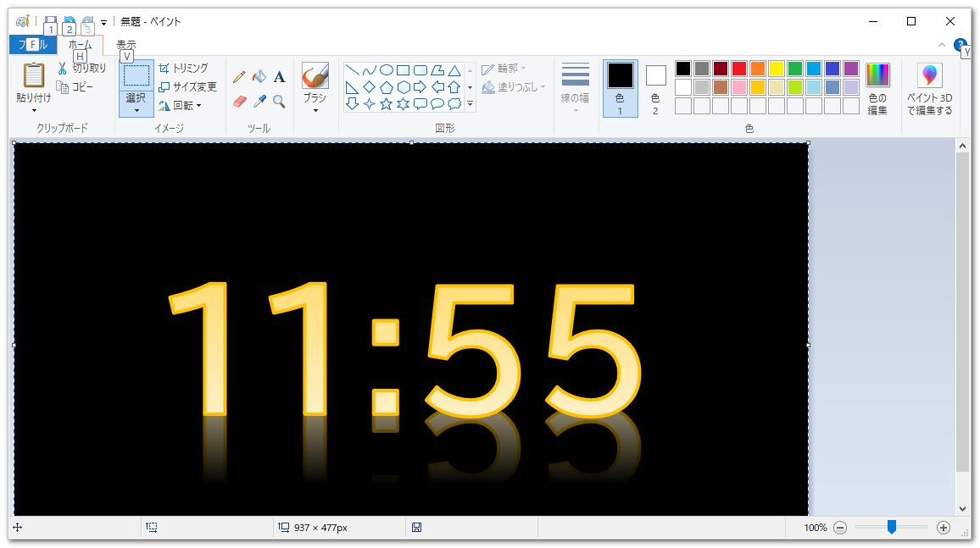Image resolution: width=980 pixels, height=548 pixels.
Task: Open Paint 3D editing button
Action: coord(929,89)
